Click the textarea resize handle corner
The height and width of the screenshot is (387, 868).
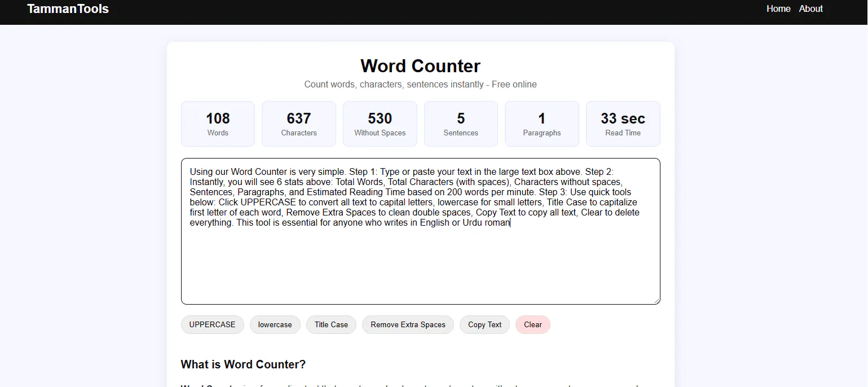tap(656, 301)
